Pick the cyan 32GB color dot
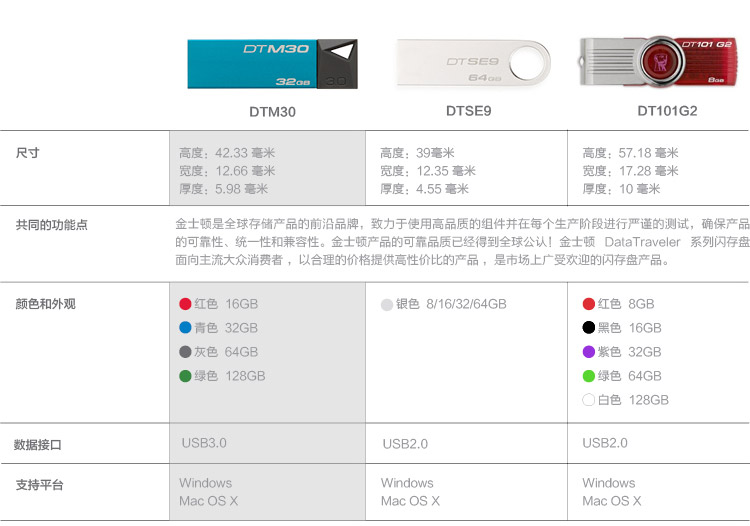Viewport: 750px width, 526px height. tap(185, 328)
